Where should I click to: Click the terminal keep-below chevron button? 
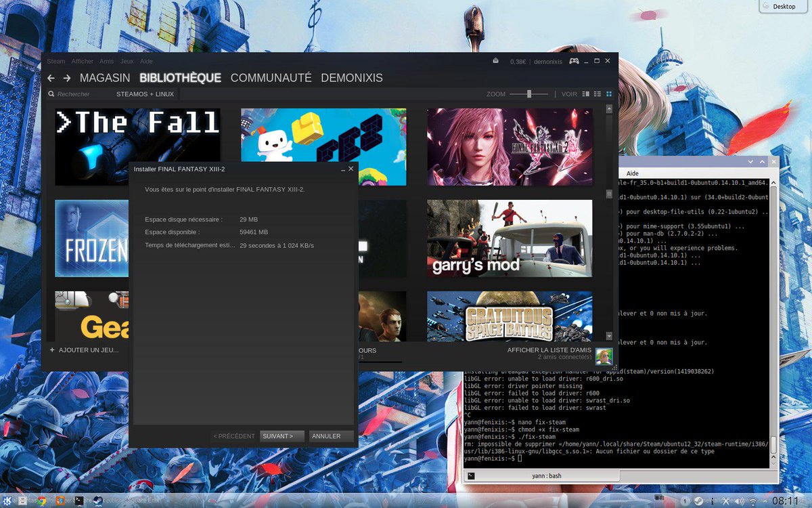[750, 163]
